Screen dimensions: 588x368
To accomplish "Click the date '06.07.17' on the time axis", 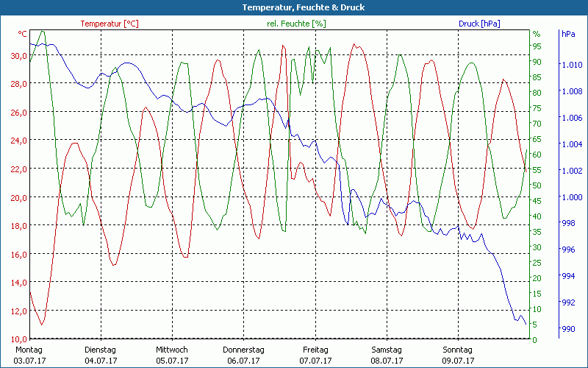I will pyautogui.click(x=243, y=361).
